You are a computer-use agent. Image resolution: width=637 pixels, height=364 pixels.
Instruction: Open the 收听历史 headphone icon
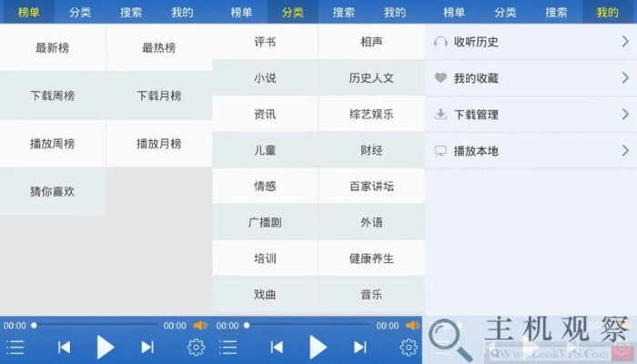point(440,42)
